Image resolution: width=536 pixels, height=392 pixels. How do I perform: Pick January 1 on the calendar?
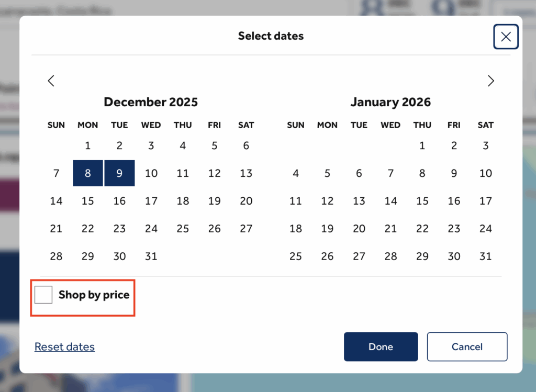(422, 145)
